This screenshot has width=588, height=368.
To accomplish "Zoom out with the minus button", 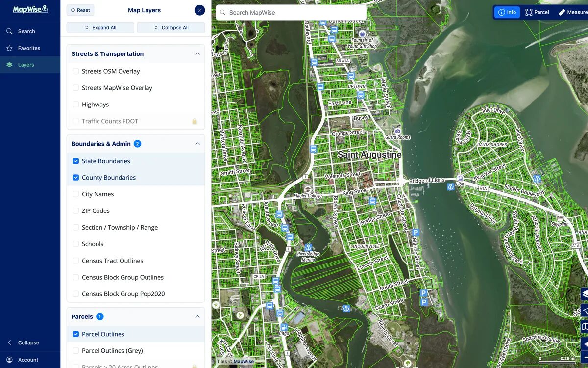I will pos(585,356).
